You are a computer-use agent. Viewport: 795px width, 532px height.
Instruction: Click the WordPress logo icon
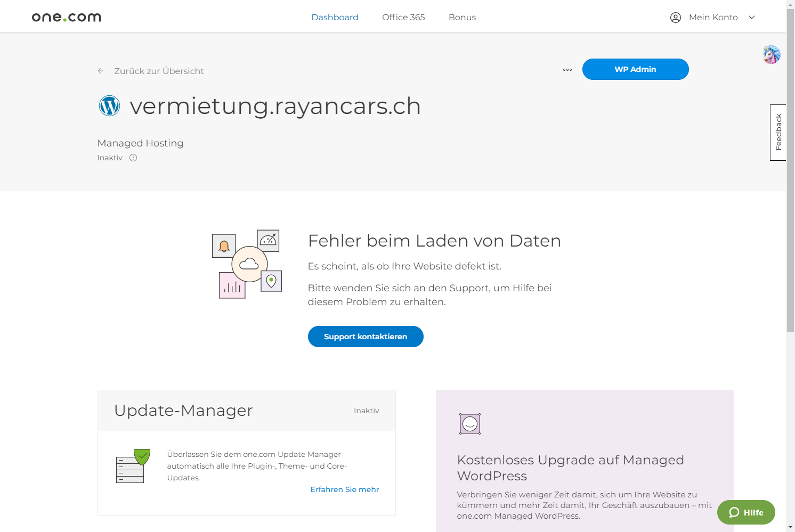(109, 105)
